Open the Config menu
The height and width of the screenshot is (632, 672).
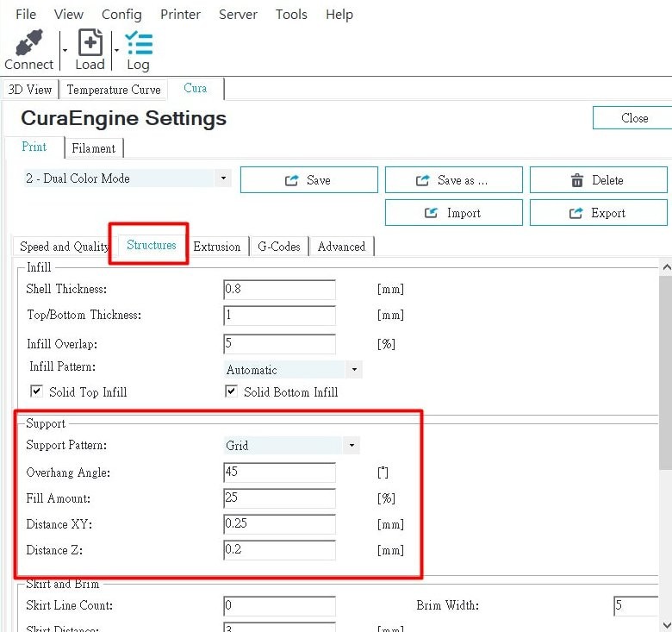coord(121,14)
